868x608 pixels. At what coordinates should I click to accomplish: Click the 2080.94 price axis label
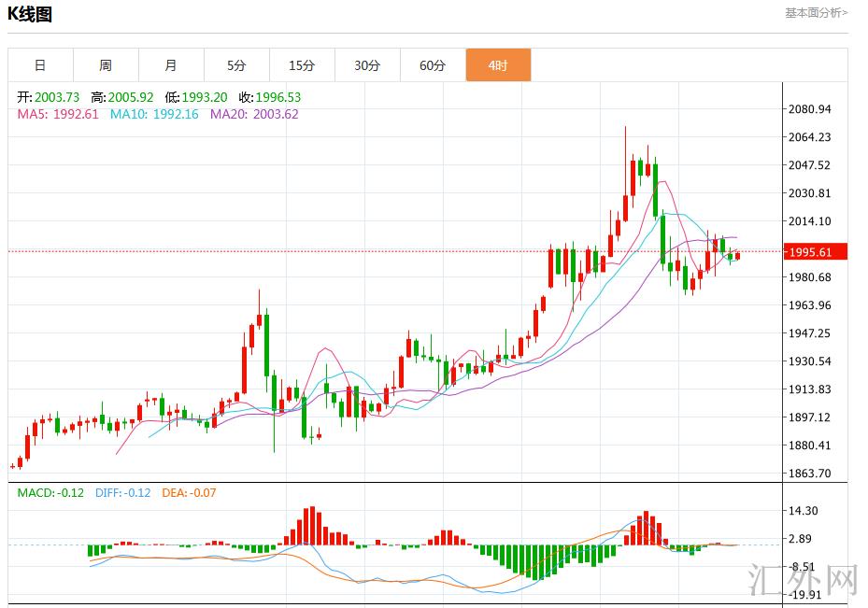coord(810,109)
